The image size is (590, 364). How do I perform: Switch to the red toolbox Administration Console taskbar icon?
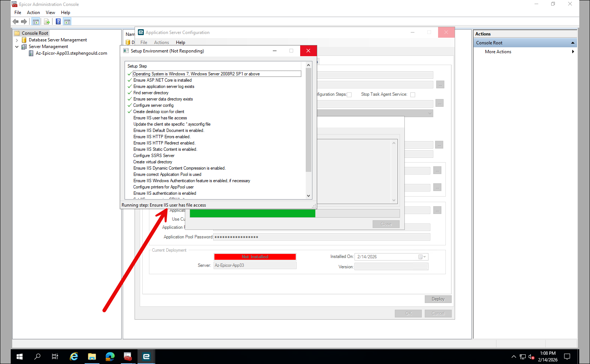pos(128,357)
